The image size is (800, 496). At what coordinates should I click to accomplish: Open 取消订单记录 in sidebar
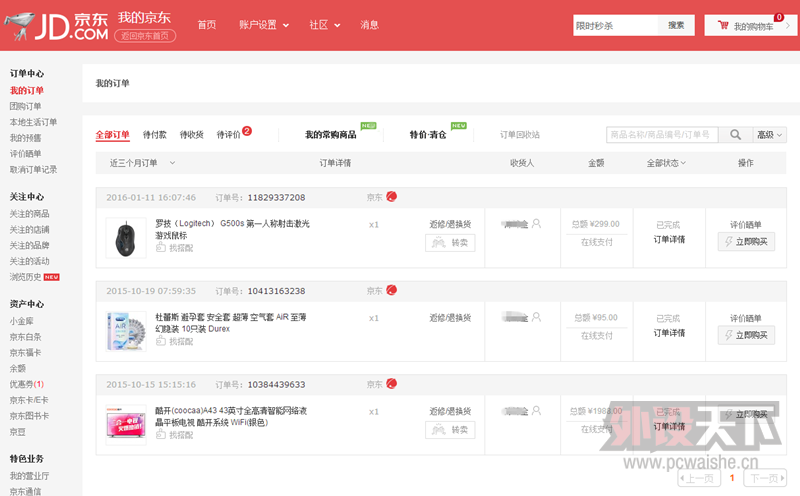pos(33,169)
